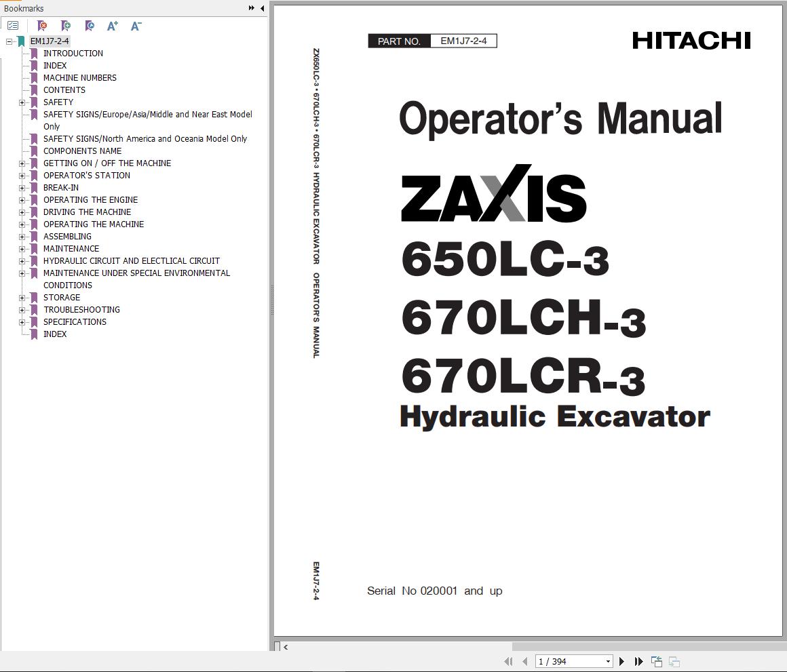This screenshot has width=787, height=672.
Task: Open the INTRODUCTION bookmark
Action: point(73,53)
